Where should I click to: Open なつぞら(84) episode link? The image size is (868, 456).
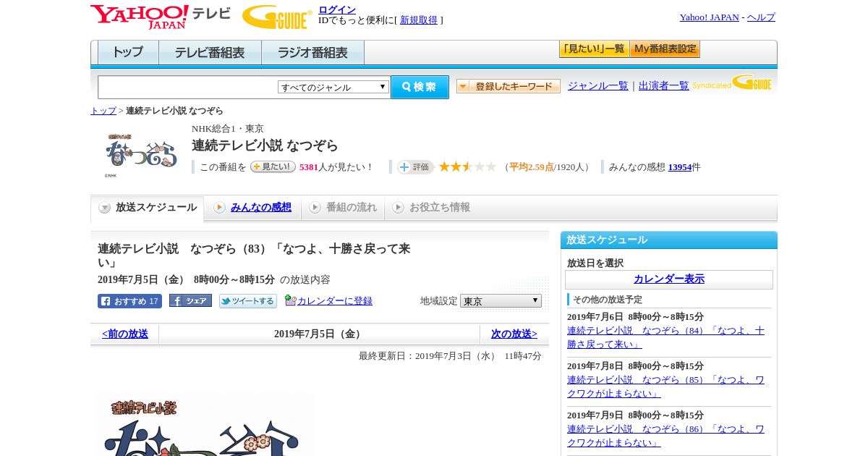coord(665,337)
